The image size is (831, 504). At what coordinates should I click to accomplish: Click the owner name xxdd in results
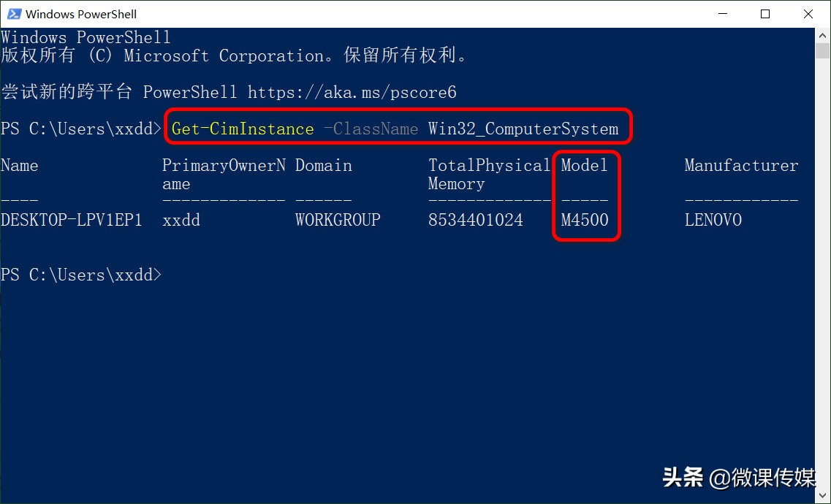[x=181, y=220]
